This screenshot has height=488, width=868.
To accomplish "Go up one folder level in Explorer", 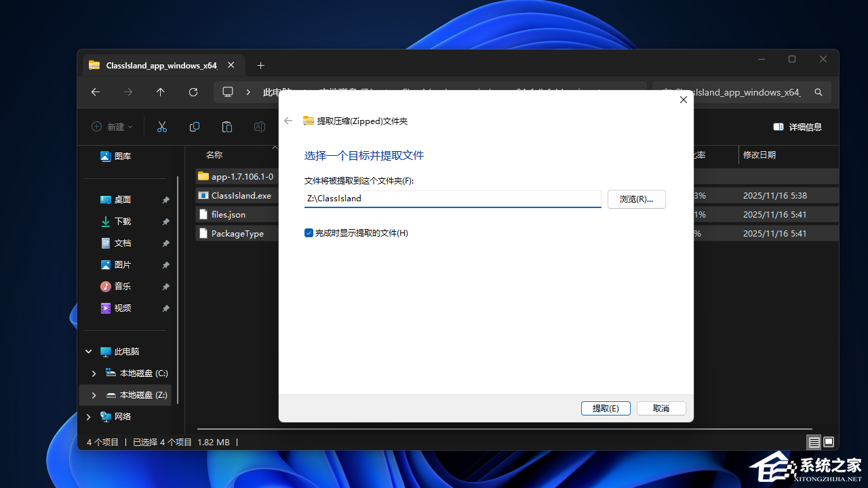I will coord(161,92).
